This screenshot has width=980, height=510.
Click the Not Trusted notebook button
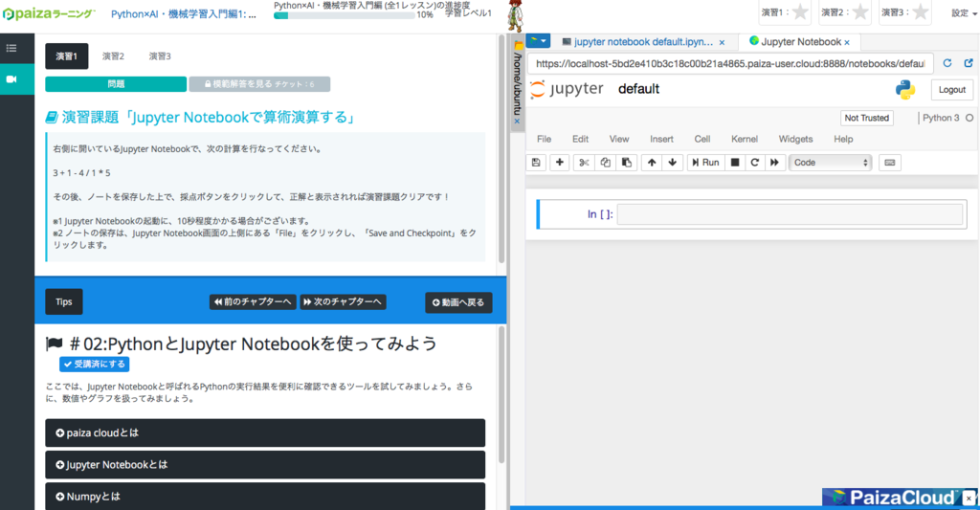pyautogui.click(x=866, y=118)
